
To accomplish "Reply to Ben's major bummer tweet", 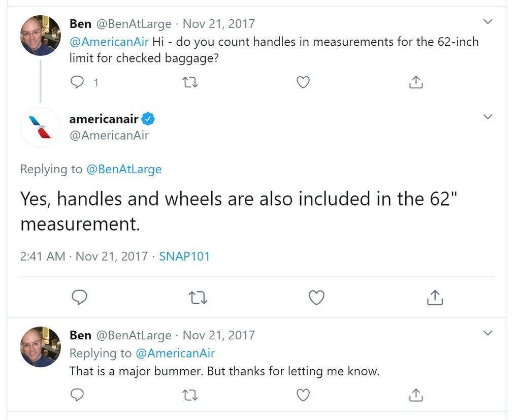I will [x=77, y=395].
